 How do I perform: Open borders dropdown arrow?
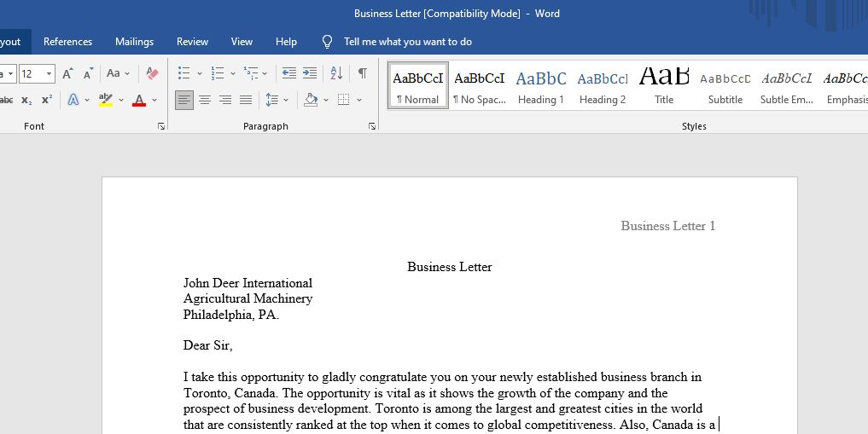359,100
